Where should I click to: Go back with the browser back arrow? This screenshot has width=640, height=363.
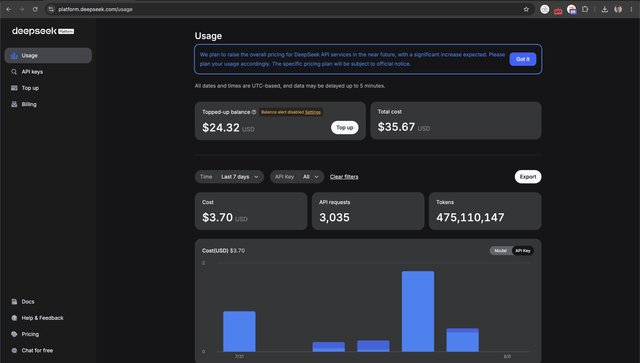9,9
